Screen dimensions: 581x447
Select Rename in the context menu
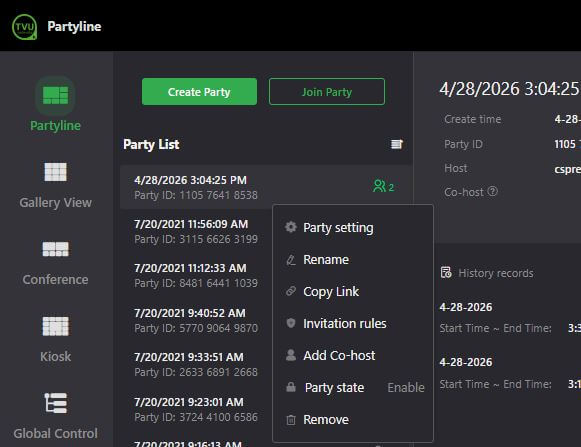(353, 259)
